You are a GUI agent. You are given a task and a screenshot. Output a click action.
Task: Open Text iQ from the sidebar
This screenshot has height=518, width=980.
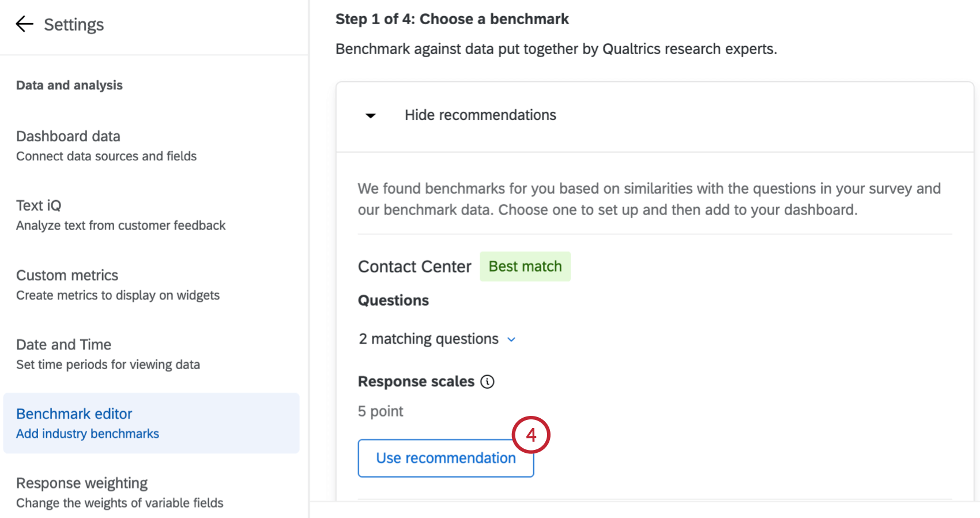[39, 205]
